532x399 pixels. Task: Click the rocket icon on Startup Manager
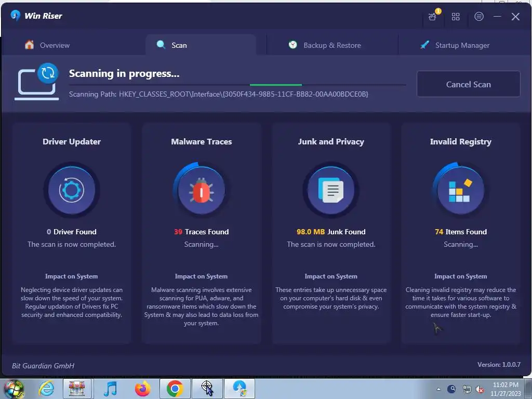[424, 45]
